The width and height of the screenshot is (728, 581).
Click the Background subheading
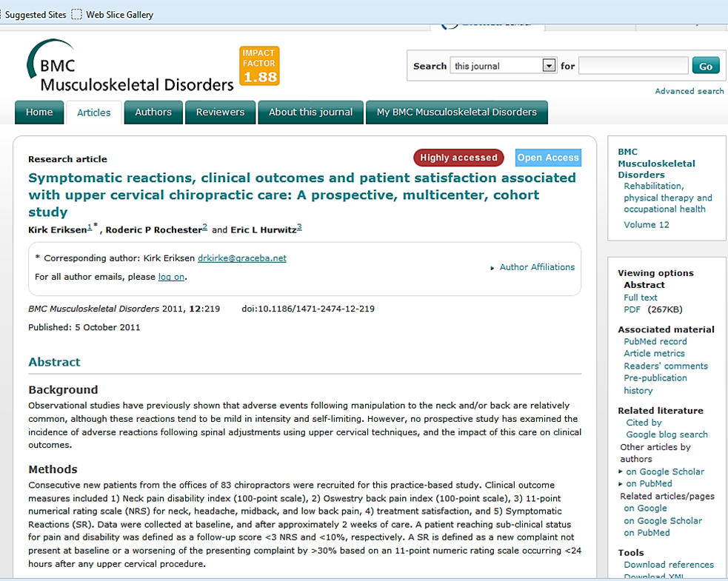coord(63,390)
